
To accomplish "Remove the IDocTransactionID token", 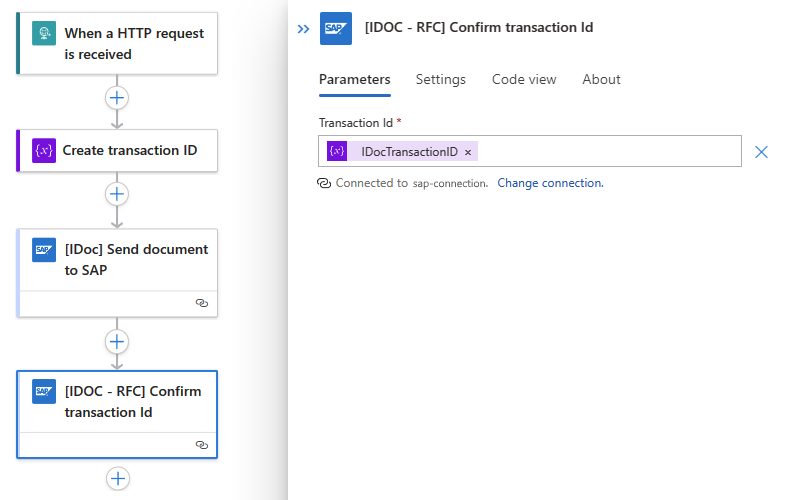I will click(468, 152).
